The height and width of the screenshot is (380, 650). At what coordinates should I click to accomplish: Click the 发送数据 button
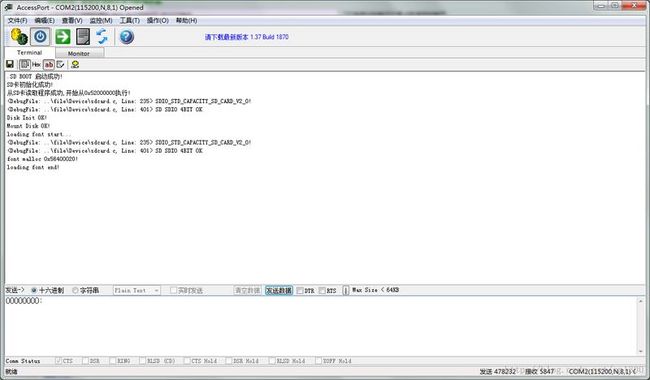pos(279,290)
